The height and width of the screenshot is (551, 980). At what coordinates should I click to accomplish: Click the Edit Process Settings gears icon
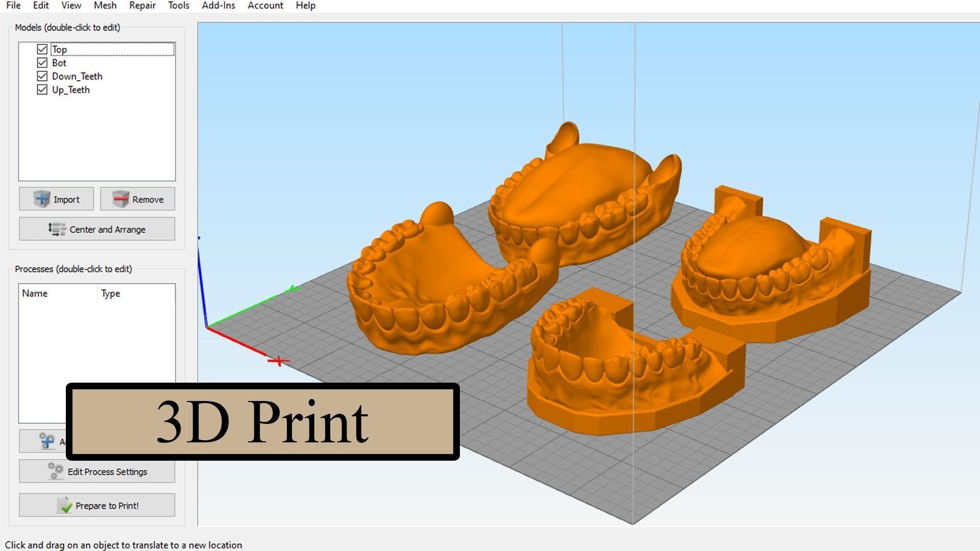56,471
